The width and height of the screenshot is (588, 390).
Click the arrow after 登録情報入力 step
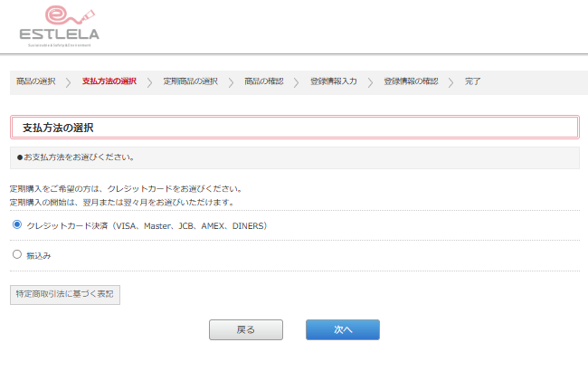pyautogui.click(x=371, y=82)
